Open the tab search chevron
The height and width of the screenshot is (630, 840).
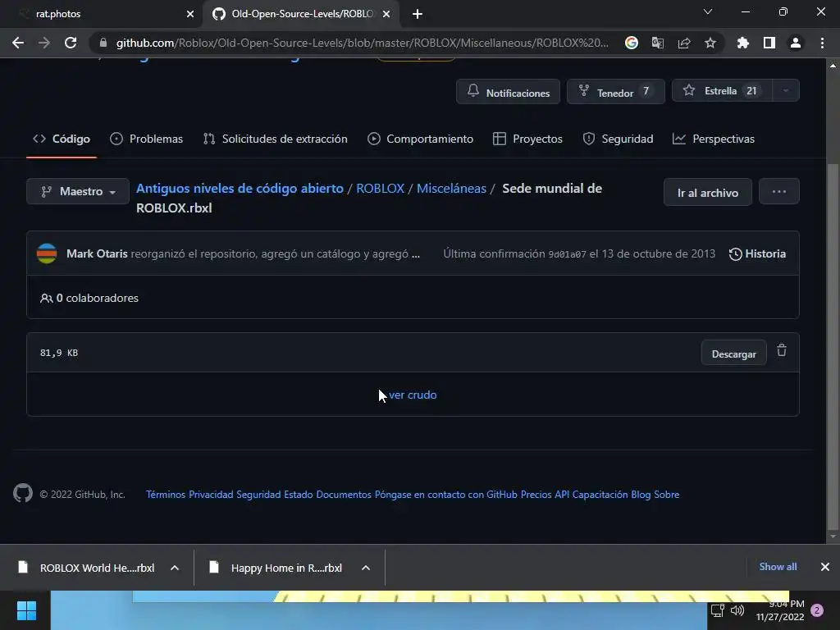point(708,11)
